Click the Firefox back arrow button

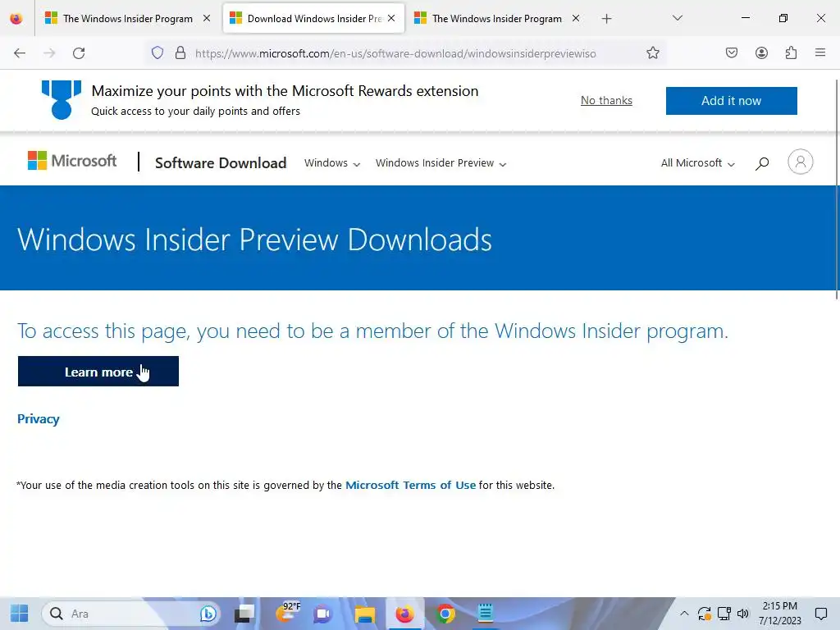click(x=20, y=53)
